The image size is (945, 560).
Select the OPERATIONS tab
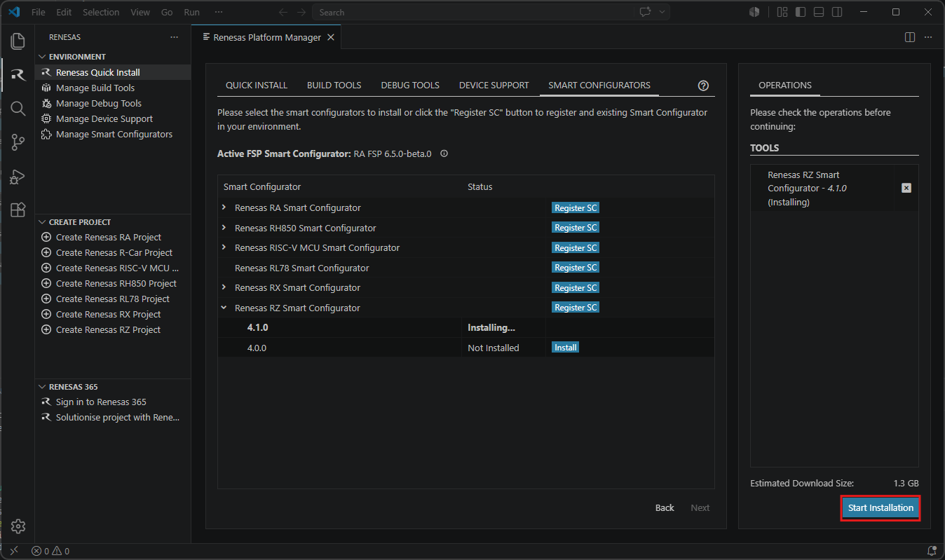[785, 85]
